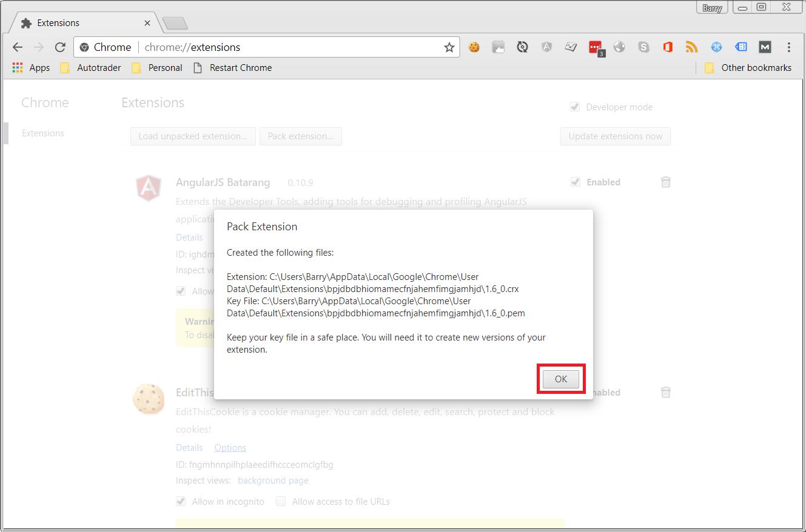
Task: Click the Barry profile button
Action: pos(712,8)
